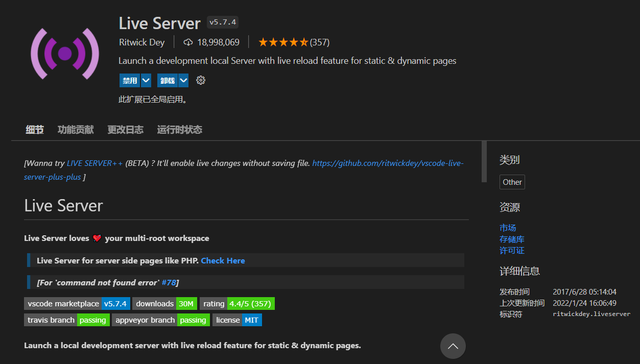Click the 类别 section heading

509,160
